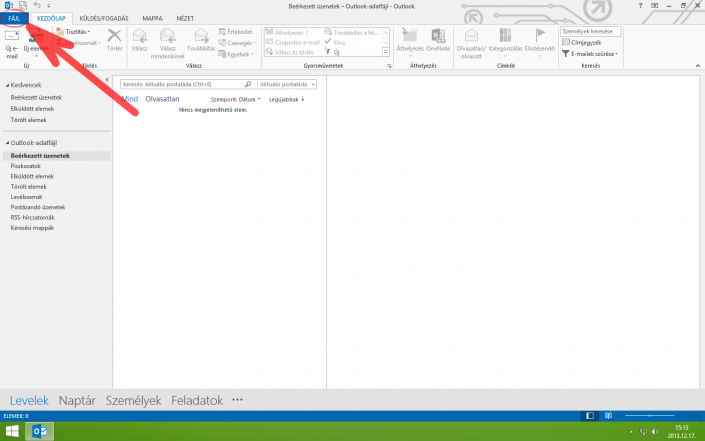The image size is (705, 441).
Task: Toggle Olvasatlan unread filter in message list
Action: [162, 100]
